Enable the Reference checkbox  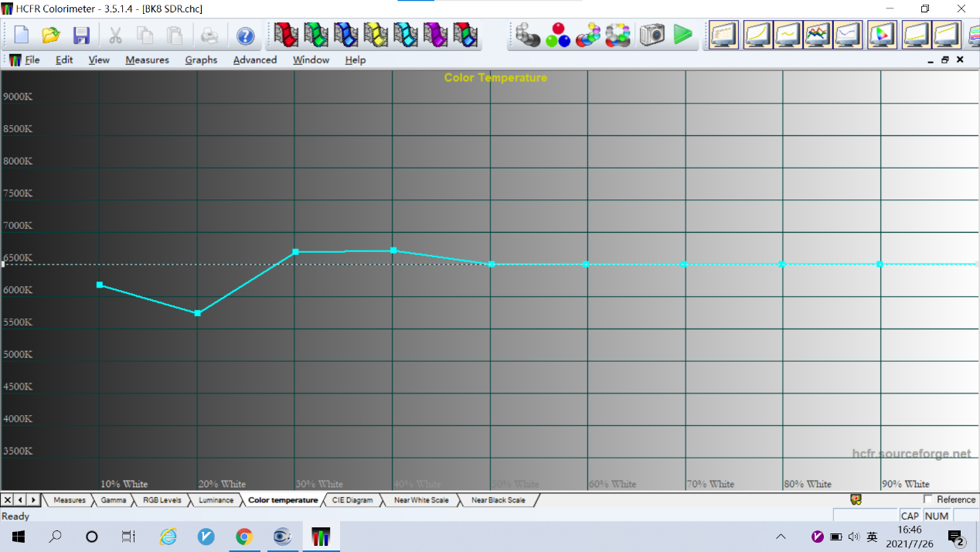928,499
